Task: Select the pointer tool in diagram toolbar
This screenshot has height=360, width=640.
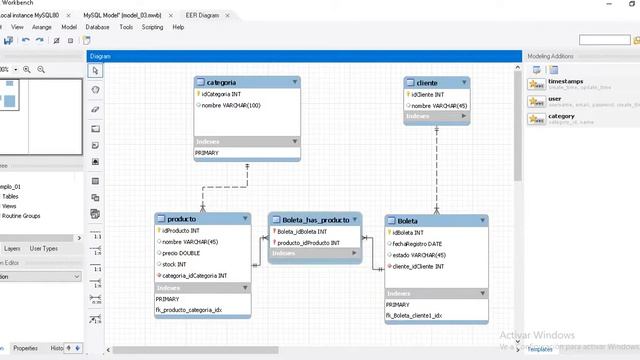Action: point(95,71)
